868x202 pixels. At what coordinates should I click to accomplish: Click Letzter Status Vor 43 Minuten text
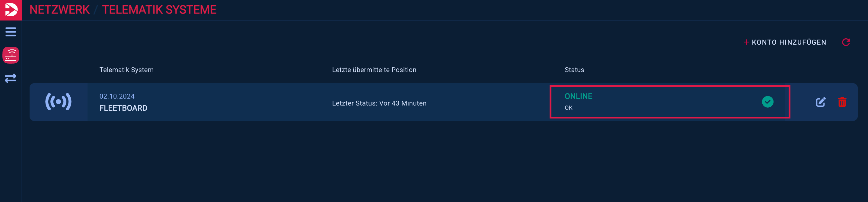[379, 103]
